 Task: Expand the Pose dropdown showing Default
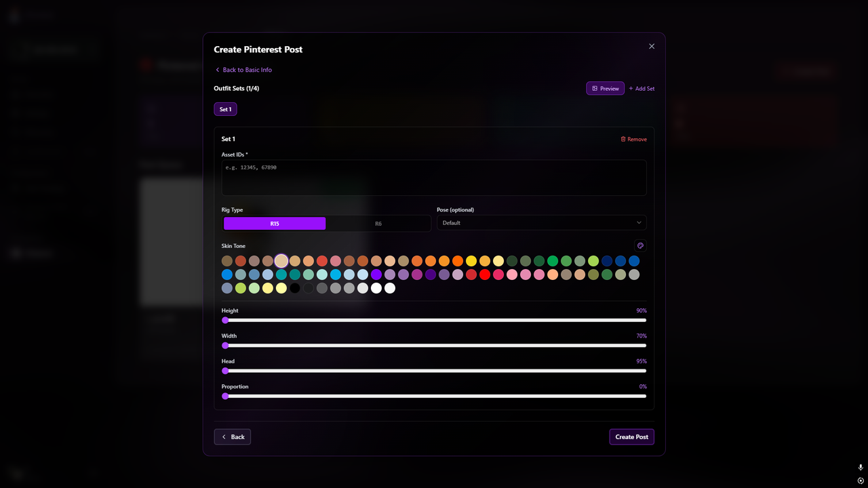(542, 223)
